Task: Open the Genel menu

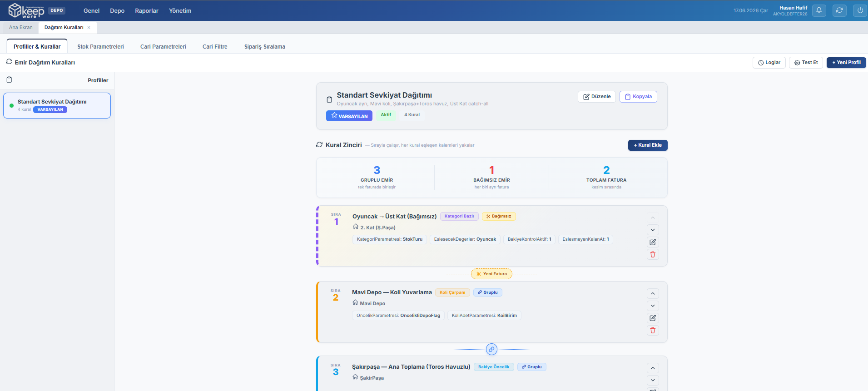Action: [x=91, y=10]
